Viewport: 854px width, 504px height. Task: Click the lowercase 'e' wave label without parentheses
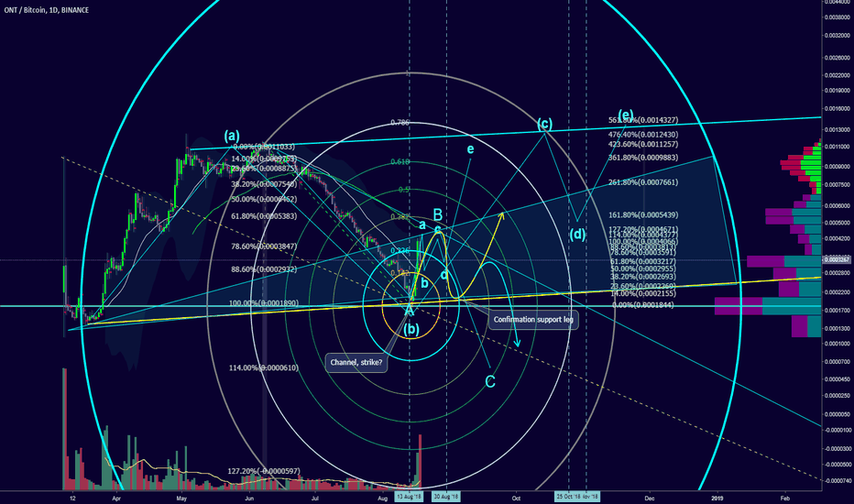click(x=470, y=148)
